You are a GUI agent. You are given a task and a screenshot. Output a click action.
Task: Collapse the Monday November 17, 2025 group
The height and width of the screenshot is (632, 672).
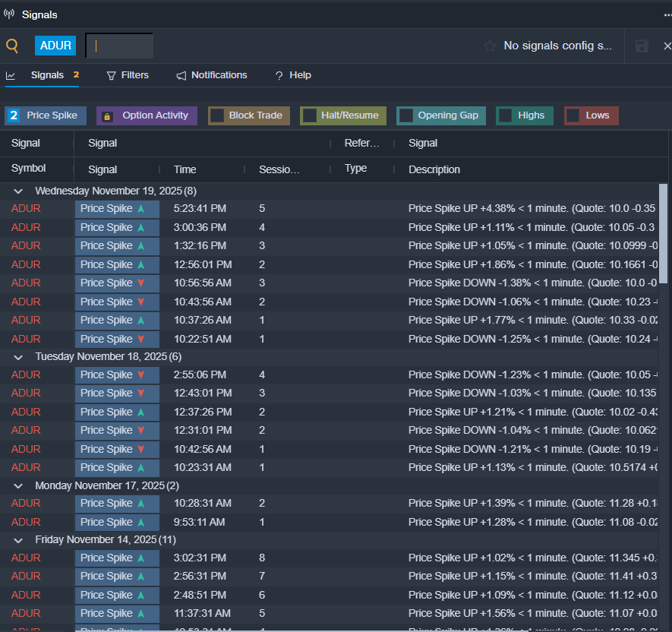[19, 485]
